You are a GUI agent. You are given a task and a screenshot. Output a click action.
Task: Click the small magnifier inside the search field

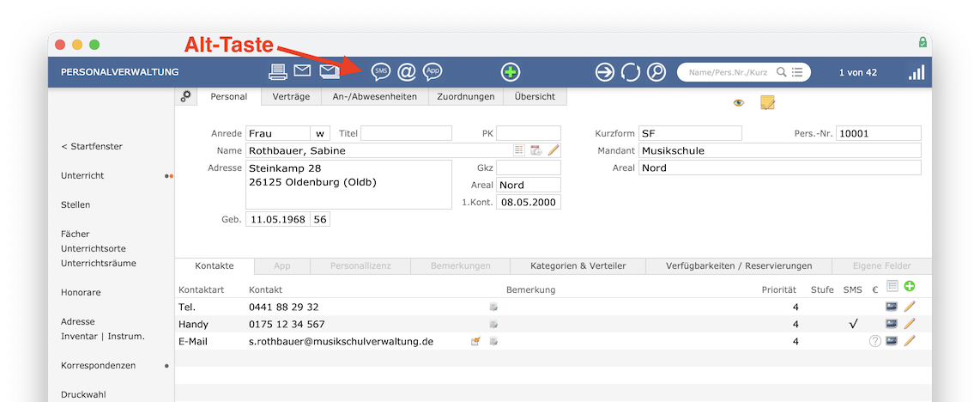pos(781,72)
